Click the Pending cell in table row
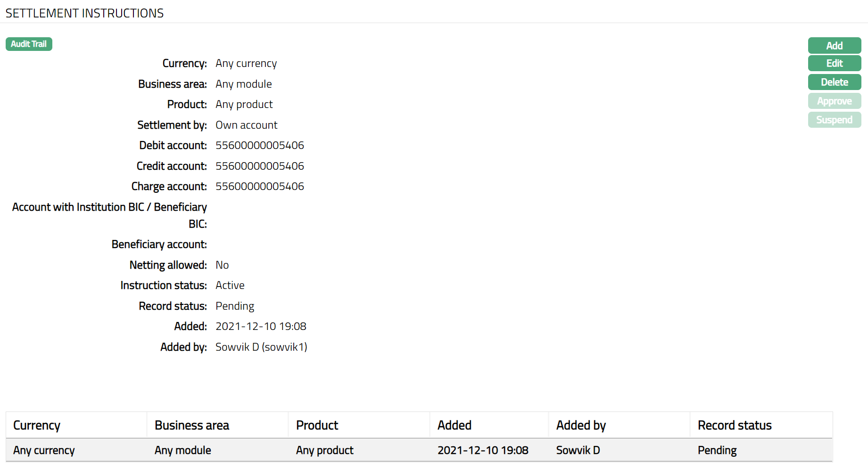 tap(717, 450)
